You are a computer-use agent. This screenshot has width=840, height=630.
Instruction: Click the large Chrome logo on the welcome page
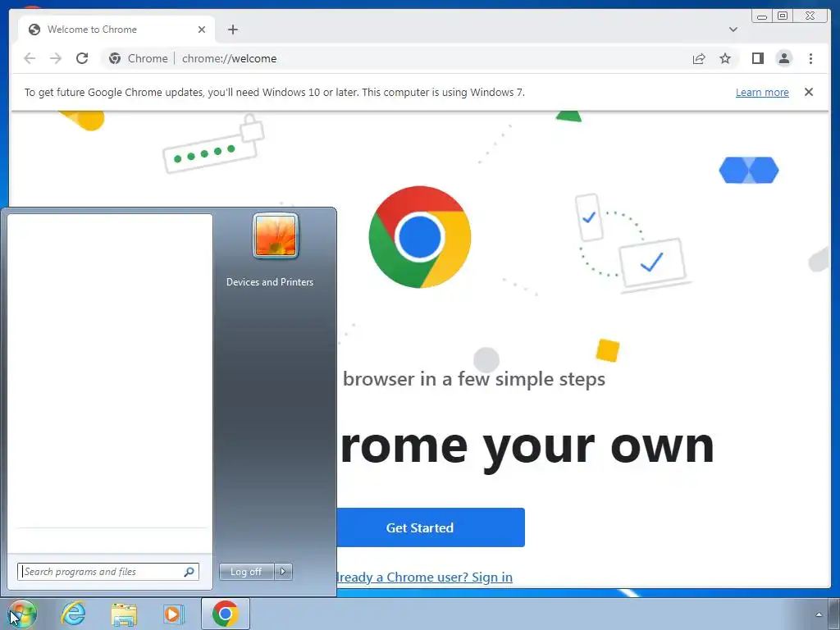click(420, 237)
